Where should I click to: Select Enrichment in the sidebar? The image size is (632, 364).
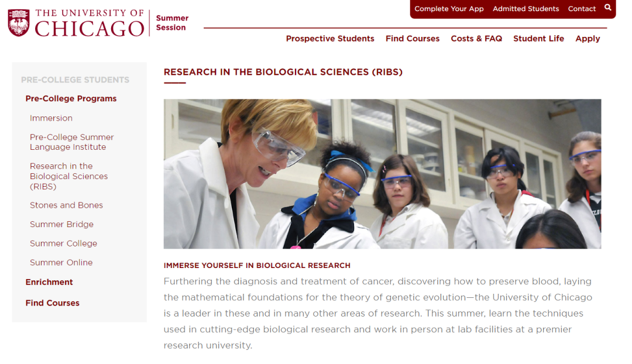49,282
